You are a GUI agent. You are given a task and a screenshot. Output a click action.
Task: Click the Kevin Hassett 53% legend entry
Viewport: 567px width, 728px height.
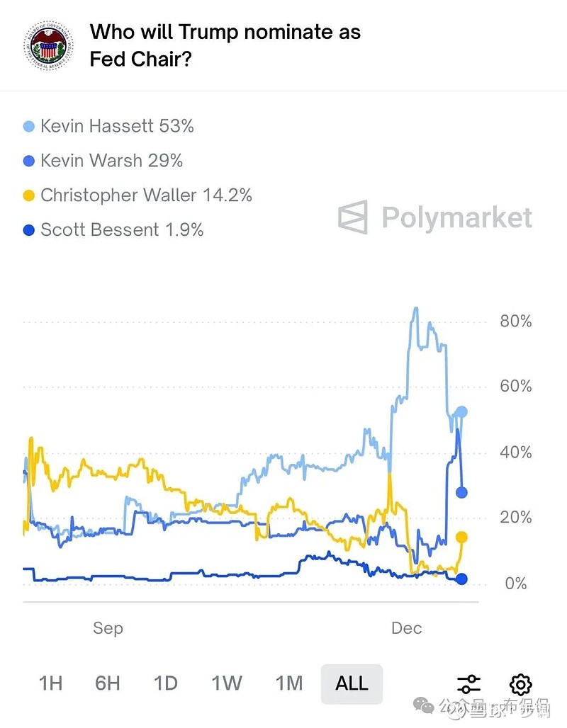[117, 126]
